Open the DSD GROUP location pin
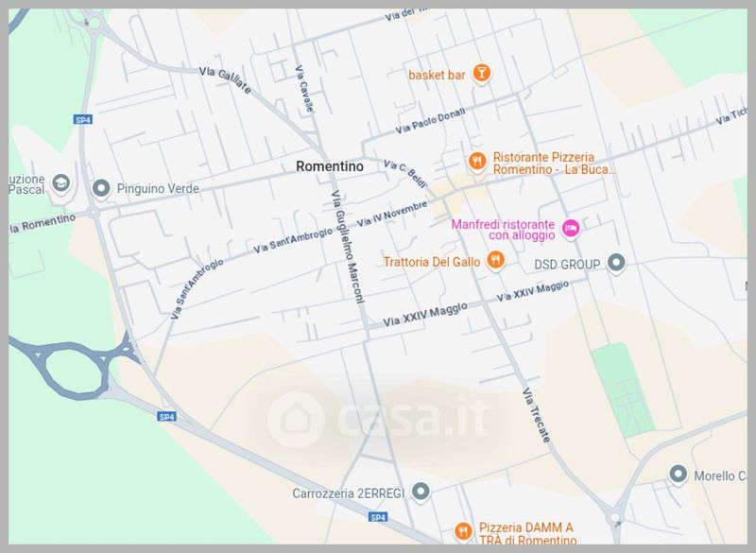Image resolution: width=756 pixels, height=553 pixels. (616, 263)
